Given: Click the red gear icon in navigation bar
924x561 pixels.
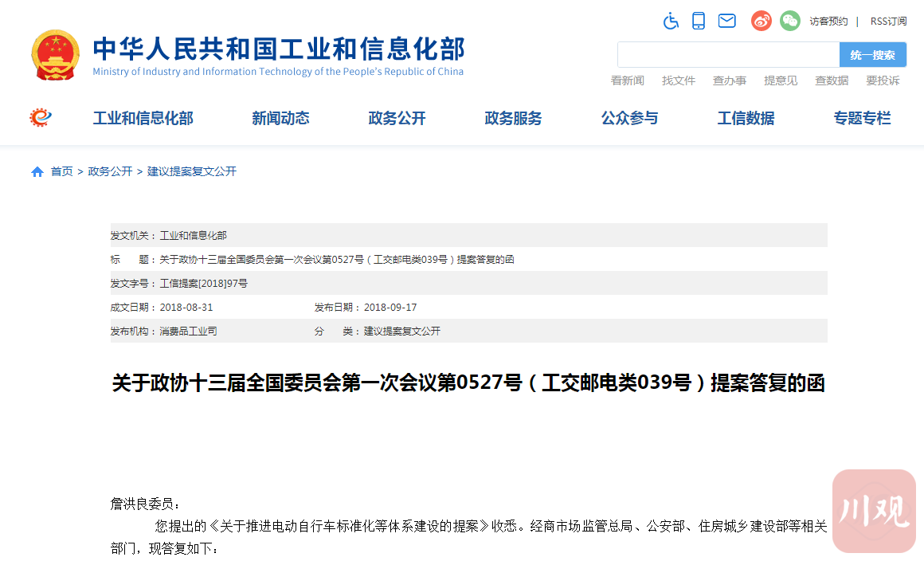Looking at the screenshot, I should (41, 118).
